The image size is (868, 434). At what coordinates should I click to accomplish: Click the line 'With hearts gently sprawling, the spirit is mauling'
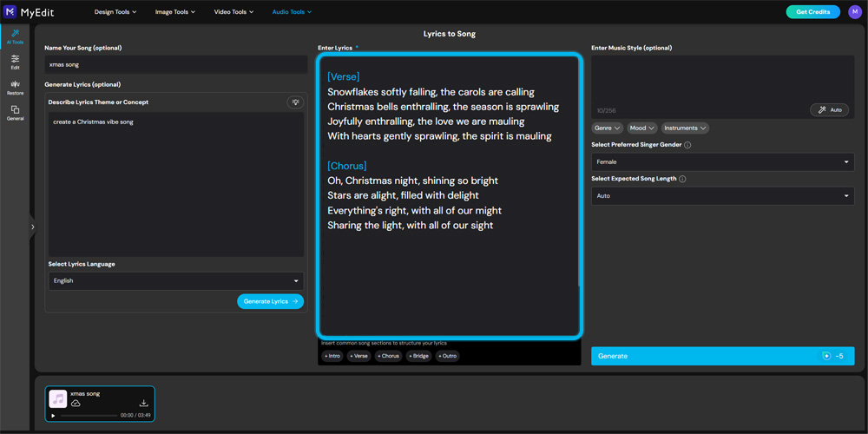point(439,136)
